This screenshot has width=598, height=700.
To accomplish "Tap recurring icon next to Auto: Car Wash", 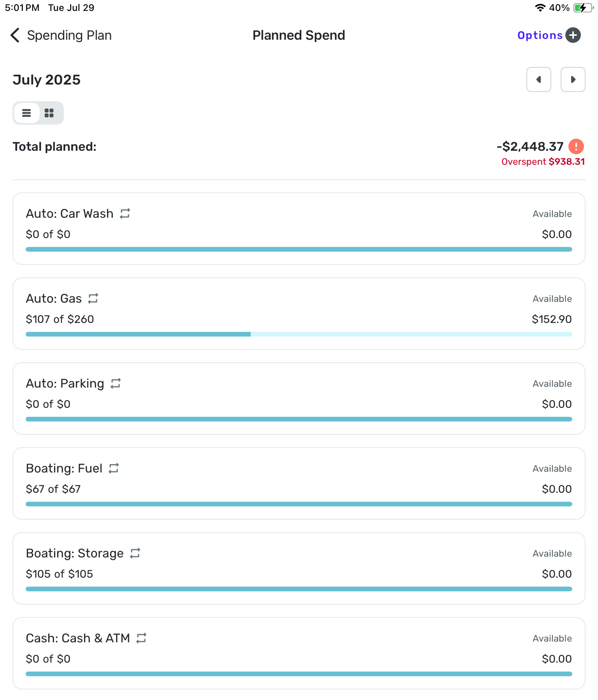I will [x=125, y=213].
